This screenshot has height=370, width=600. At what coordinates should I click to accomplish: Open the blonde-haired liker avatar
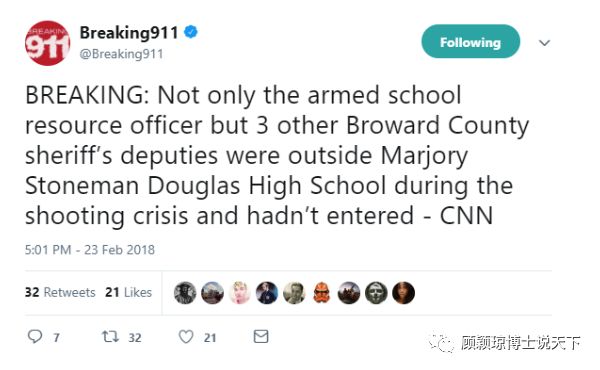pyautogui.click(x=240, y=293)
